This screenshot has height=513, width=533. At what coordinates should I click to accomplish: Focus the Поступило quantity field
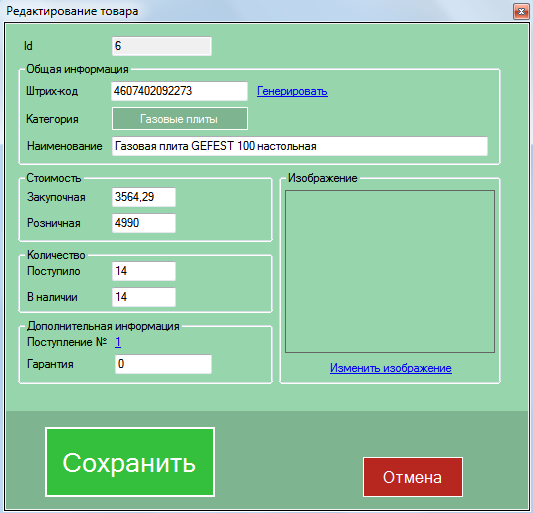click(x=144, y=271)
